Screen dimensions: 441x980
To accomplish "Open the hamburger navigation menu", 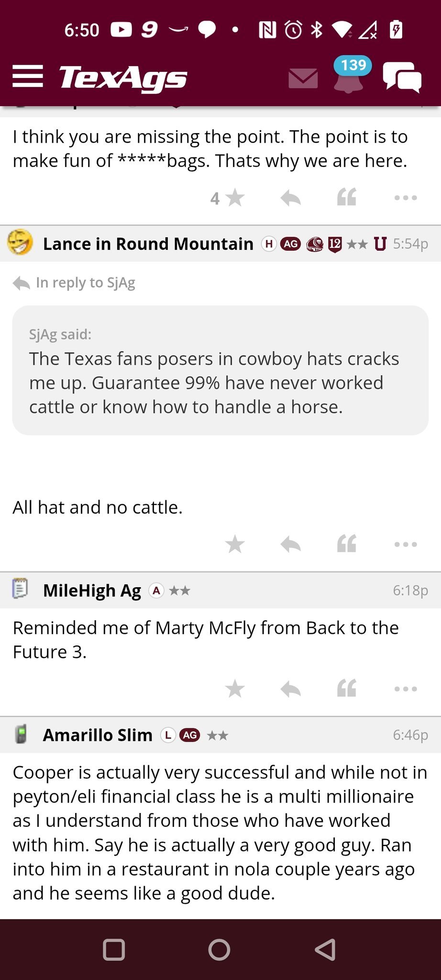I will (x=28, y=77).
